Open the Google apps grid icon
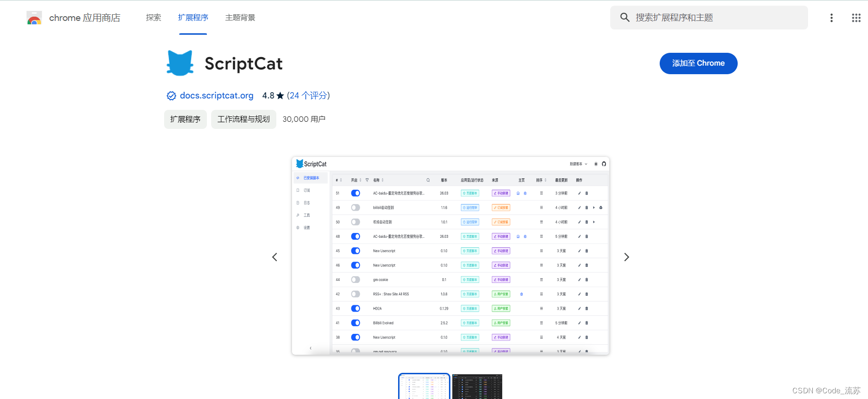 (856, 18)
